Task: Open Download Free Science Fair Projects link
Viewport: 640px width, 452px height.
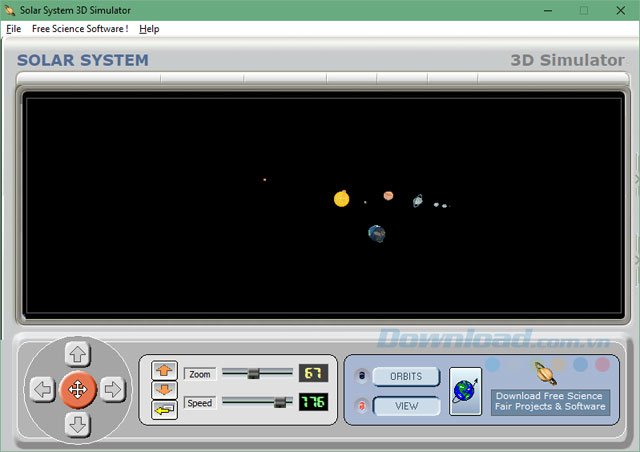Action: click(549, 401)
